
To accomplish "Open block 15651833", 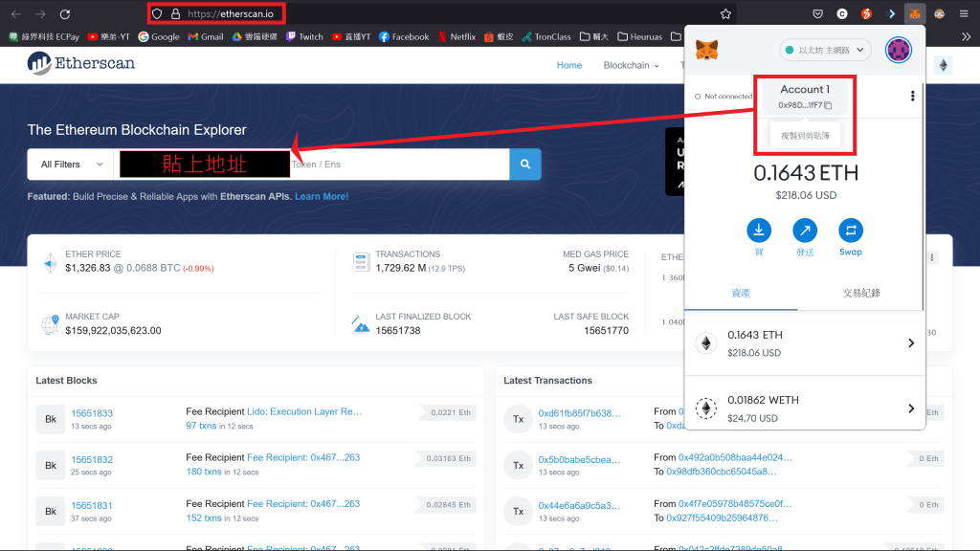I will coord(92,413).
